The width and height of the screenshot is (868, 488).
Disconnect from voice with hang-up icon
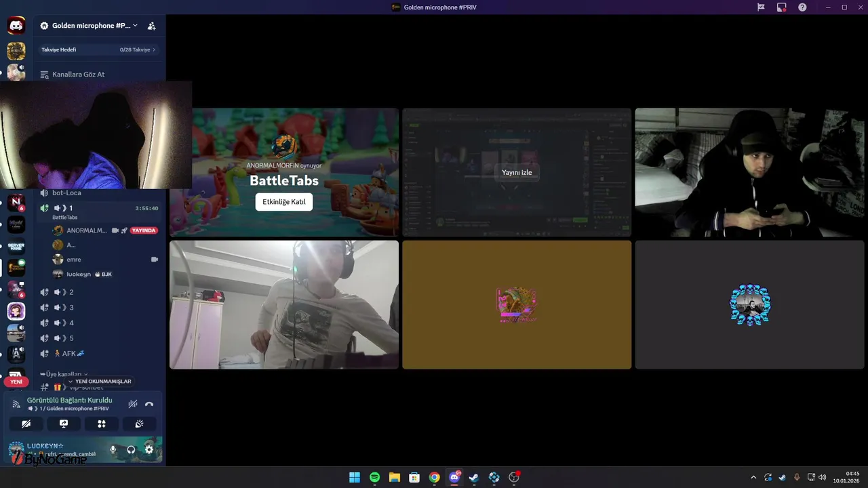(x=149, y=404)
